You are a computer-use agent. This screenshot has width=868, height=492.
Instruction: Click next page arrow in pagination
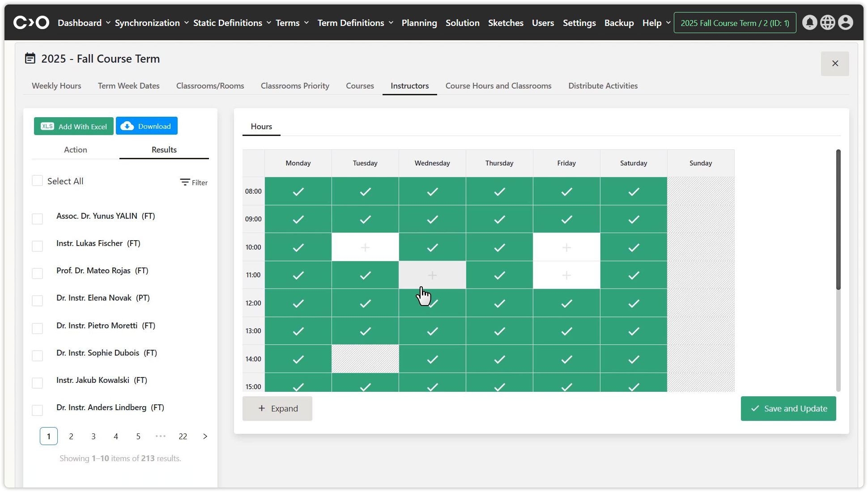click(x=205, y=436)
